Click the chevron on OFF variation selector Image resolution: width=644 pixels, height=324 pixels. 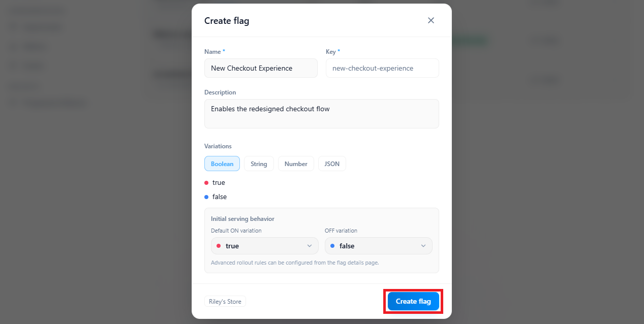tap(423, 246)
